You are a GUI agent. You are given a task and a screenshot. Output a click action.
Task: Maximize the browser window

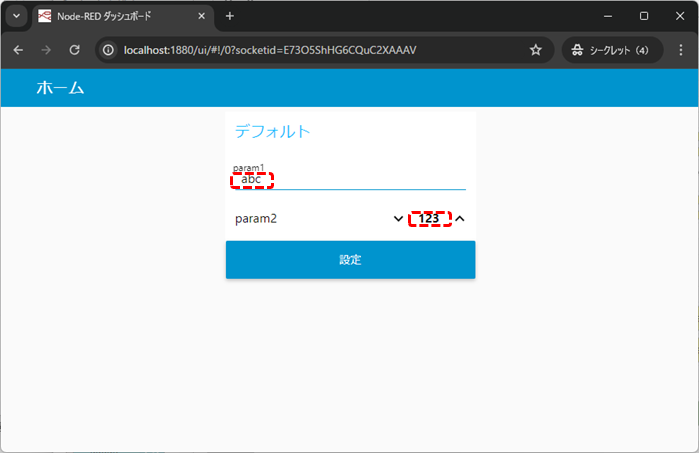(644, 16)
